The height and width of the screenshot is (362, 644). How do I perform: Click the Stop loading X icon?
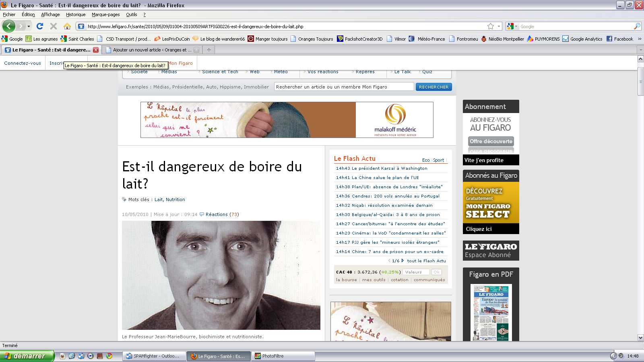coord(53,26)
